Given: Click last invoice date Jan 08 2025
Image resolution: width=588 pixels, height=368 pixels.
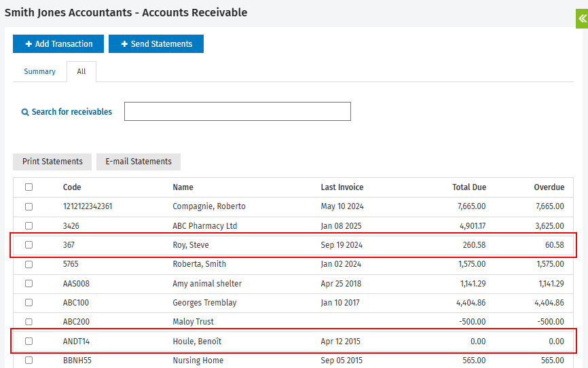Looking at the screenshot, I should coord(341,226).
